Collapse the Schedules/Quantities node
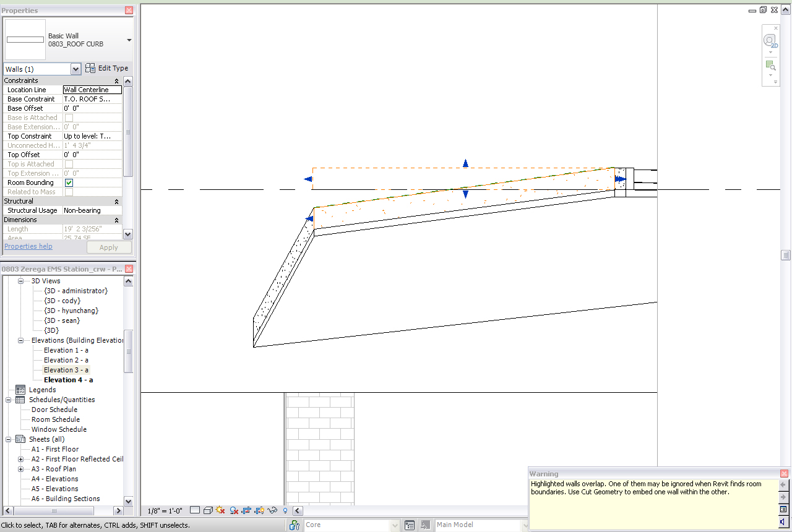This screenshot has height=532, width=792. point(8,400)
